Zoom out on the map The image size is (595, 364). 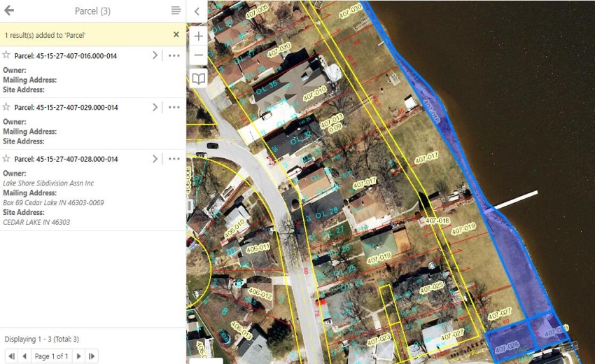[199, 55]
